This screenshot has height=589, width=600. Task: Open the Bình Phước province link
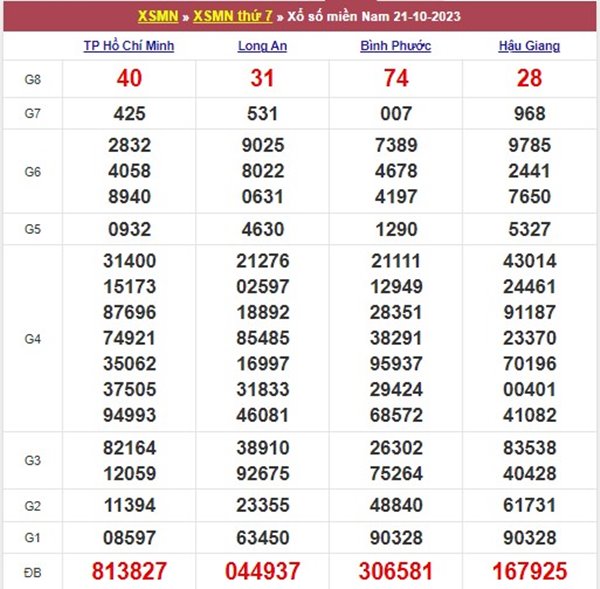click(x=396, y=46)
